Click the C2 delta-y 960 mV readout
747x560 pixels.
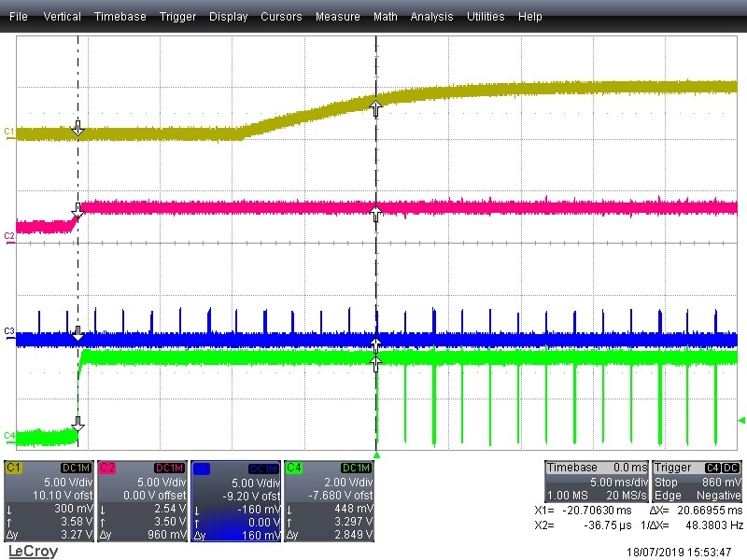point(167,535)
